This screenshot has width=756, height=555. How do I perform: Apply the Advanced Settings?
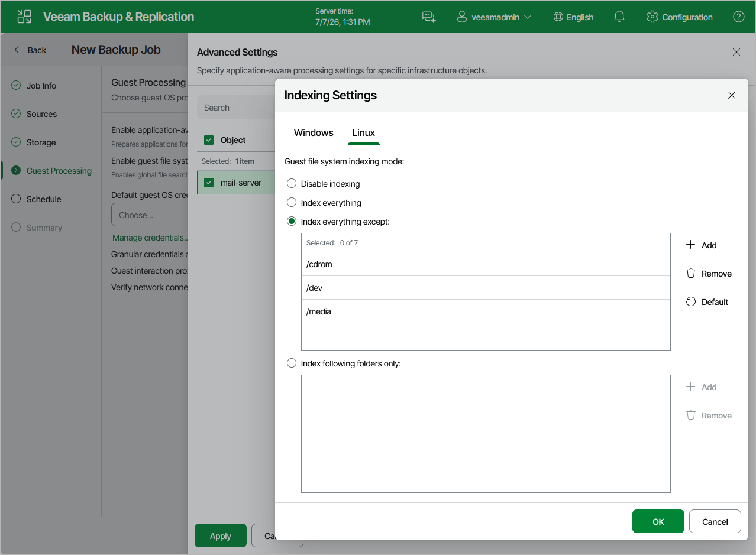[x=221, y=535]
